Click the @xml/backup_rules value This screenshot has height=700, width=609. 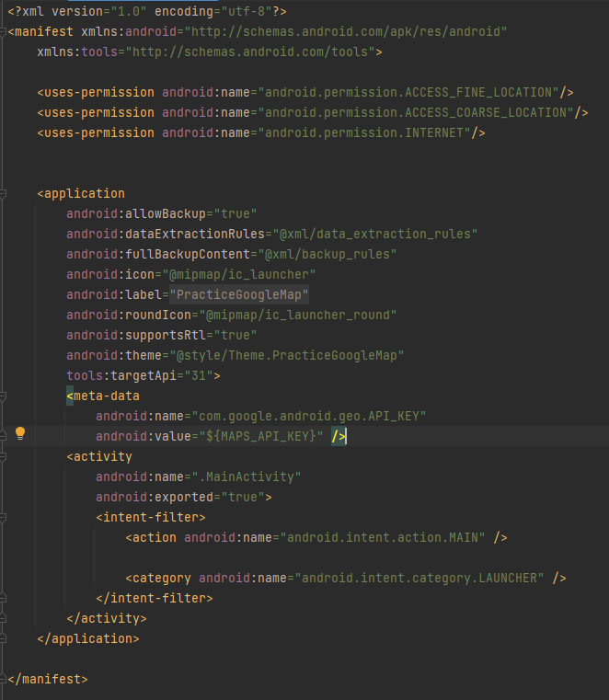tap(327, 255)
